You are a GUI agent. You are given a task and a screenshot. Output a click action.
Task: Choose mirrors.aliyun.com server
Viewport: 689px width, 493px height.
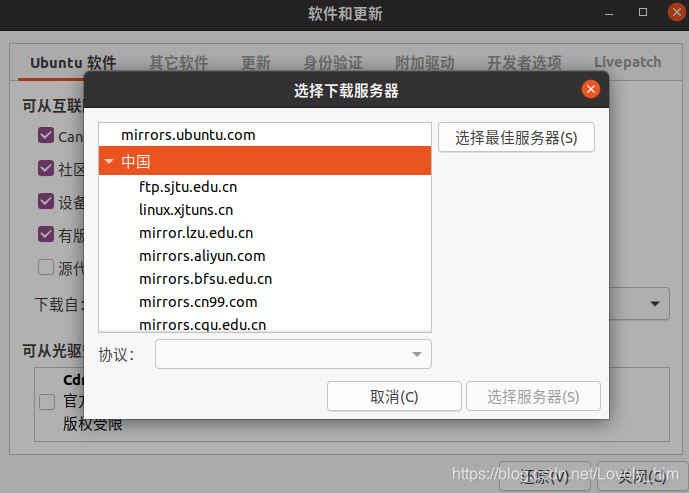click(x=265, y=256)
